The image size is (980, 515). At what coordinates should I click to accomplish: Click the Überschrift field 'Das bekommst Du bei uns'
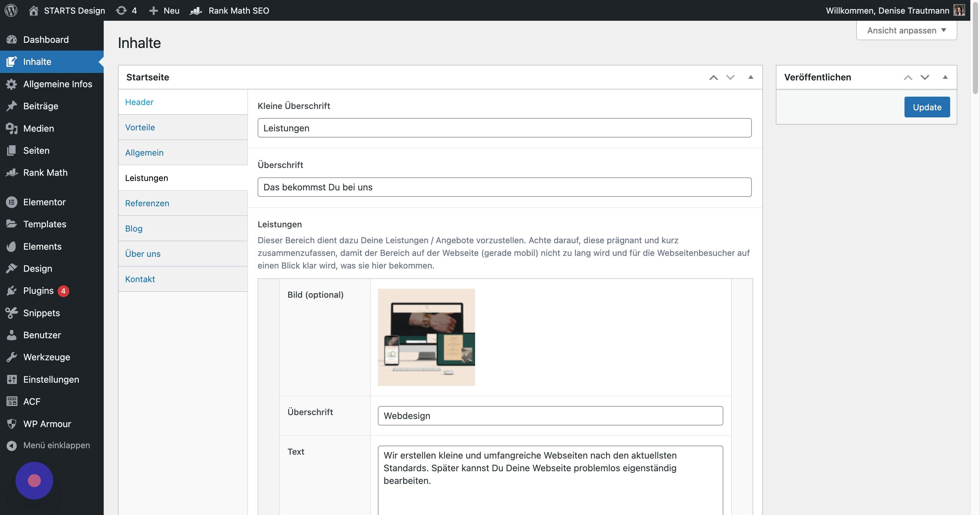pyautogui.click(x=505, y=187)
